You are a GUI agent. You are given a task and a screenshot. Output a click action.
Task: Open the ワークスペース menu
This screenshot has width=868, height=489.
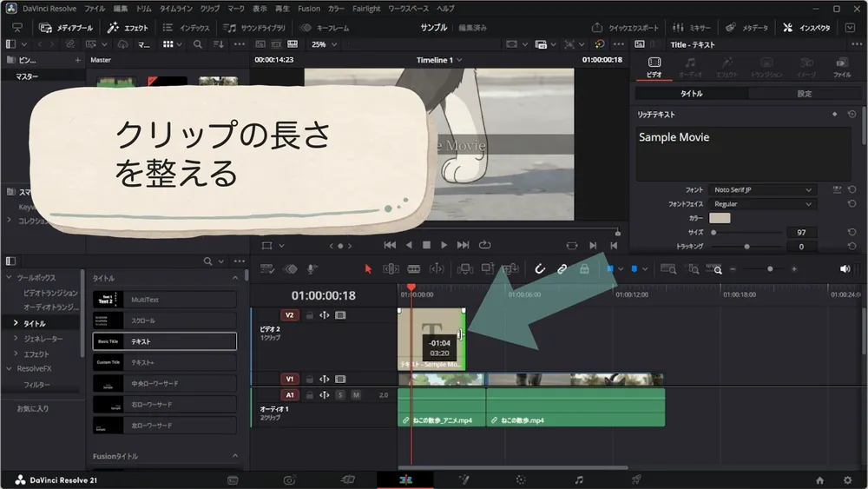pyautogui.click(x=409, y=9)
